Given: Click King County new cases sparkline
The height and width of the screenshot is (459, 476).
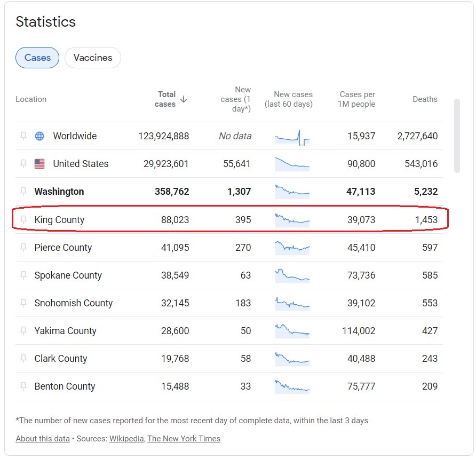Looking at the screenshot, I should click(292, 219).
